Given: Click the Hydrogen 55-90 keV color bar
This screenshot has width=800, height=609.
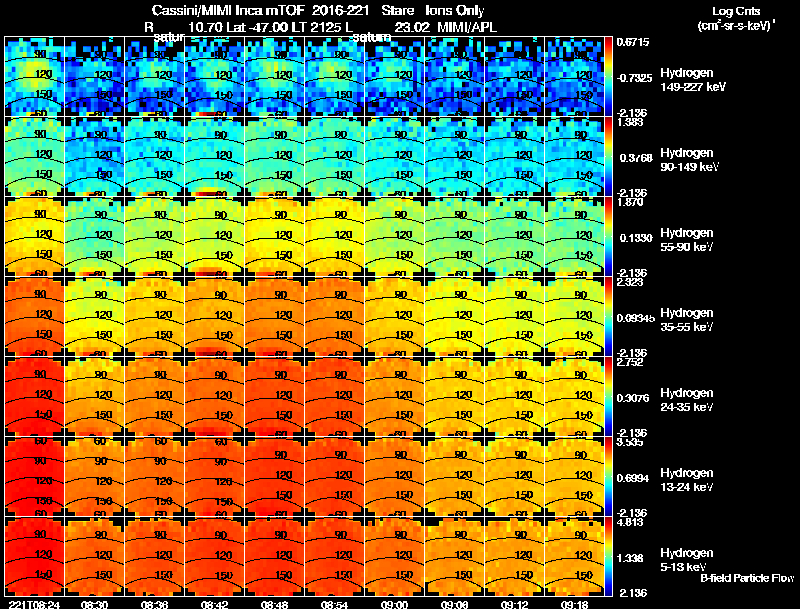Looking at the screenshot, I should pos(609,237).
